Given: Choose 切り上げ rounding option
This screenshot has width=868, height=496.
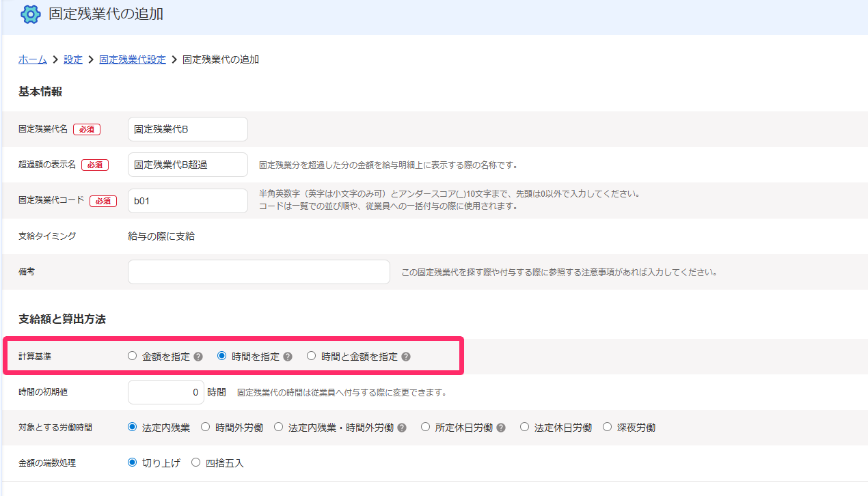Looking at the screenshot, I should (133, 463).
